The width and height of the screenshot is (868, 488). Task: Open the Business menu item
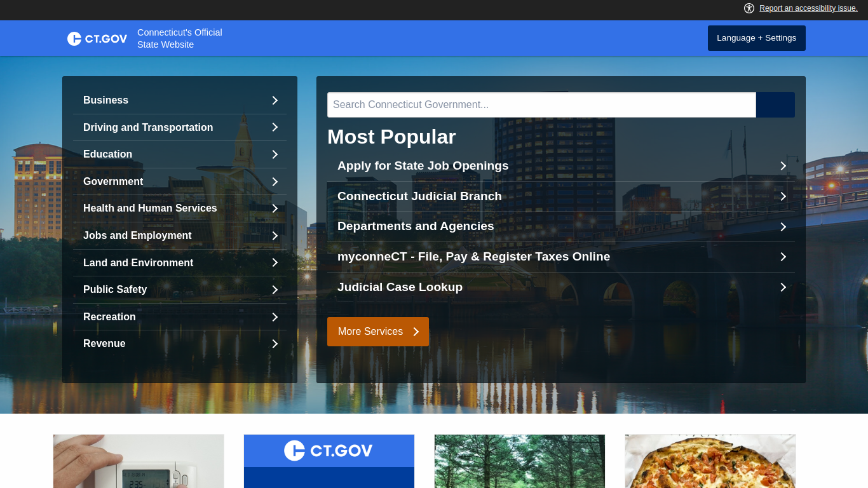coord(180,100)
